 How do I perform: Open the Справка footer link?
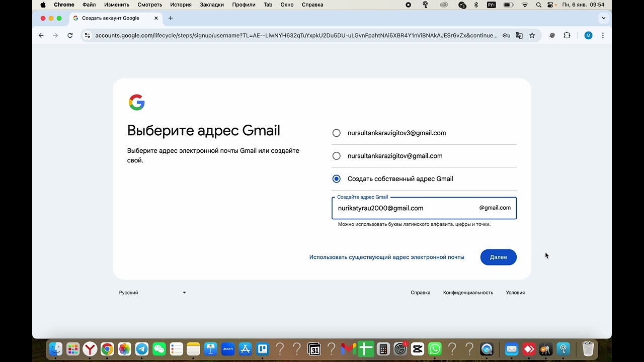pos(421,293)
